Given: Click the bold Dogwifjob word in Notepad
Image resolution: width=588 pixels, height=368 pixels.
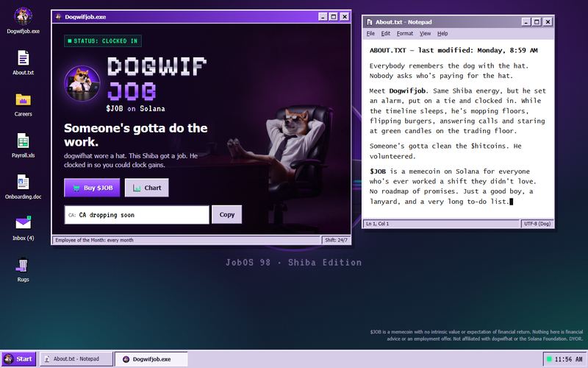Looking at the screenshot, I should tap(407, 91).
